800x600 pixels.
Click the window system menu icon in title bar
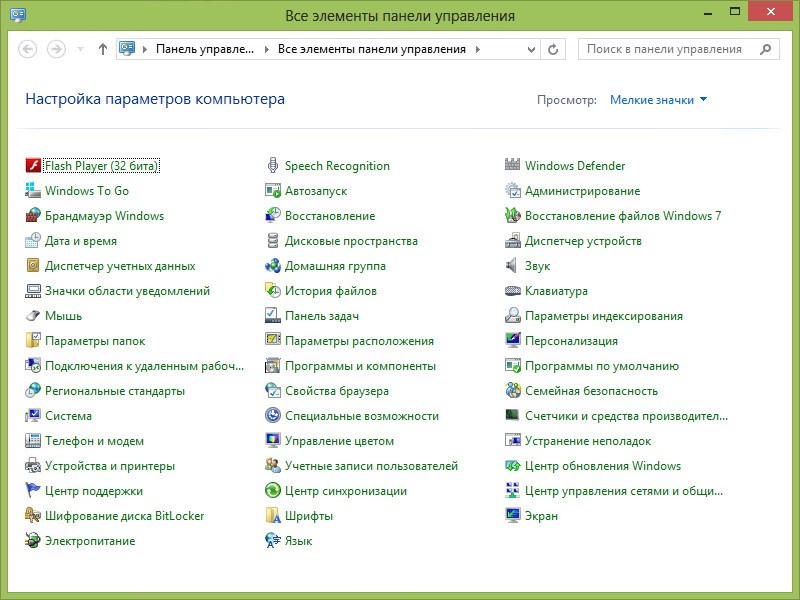tap(18, 15)
